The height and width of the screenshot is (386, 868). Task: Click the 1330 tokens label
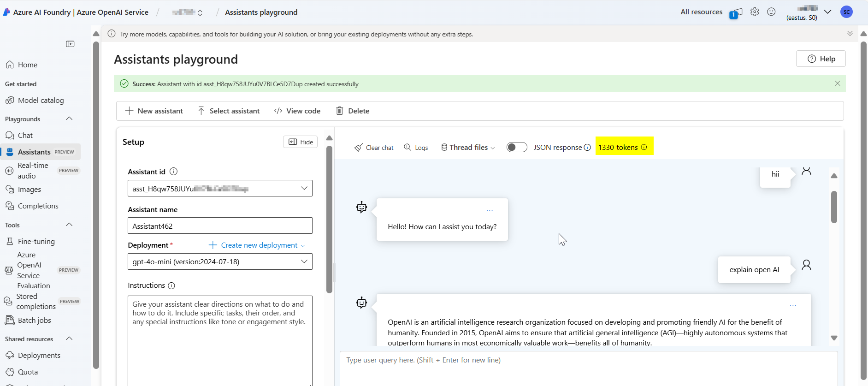(x=618, y=148)
